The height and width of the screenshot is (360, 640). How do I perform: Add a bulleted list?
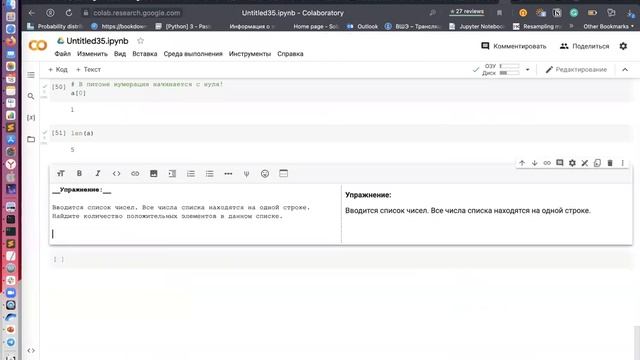pyautogui.click(x=209, y=173)
